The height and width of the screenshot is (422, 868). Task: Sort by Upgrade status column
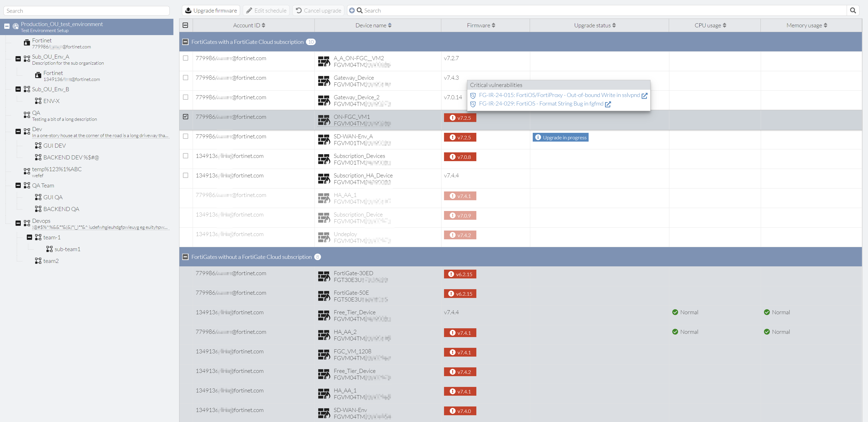(x=595, y=25)
